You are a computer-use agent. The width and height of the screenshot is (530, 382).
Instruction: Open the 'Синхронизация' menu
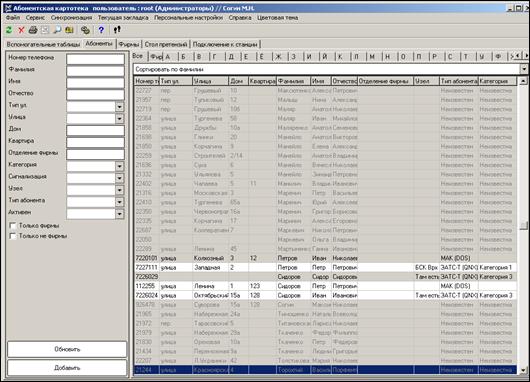[x=71, y=18]
